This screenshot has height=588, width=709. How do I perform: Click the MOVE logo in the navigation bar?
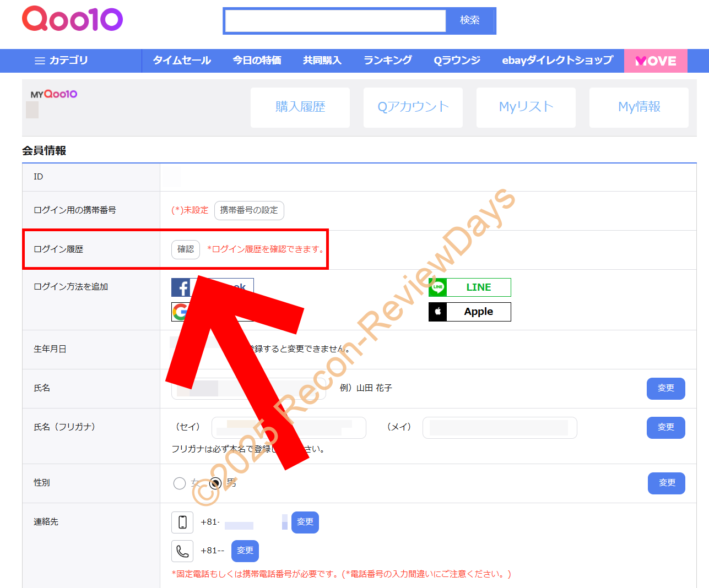click(656, 61)
